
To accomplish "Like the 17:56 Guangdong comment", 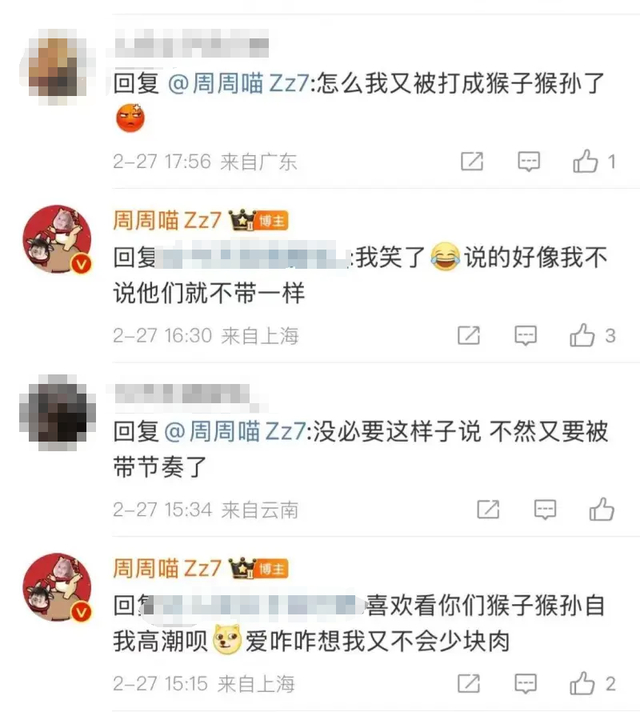I will 585,161.
